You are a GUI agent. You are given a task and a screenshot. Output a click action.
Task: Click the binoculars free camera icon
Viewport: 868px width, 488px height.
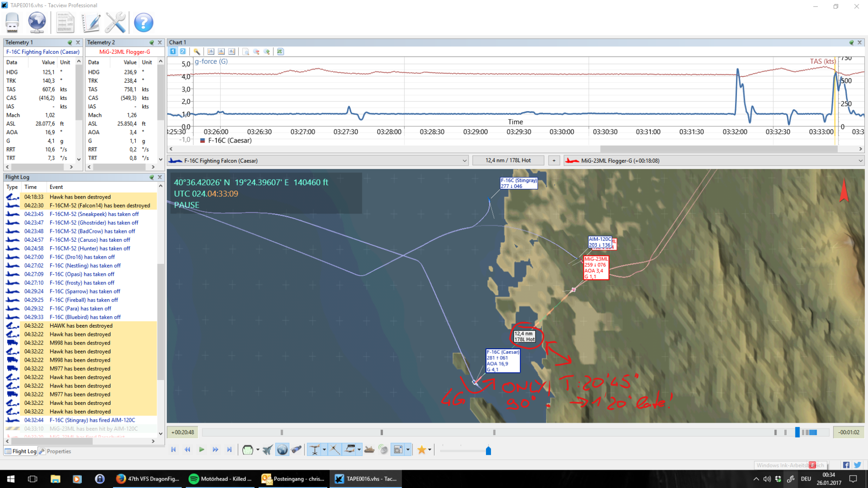point(297,450)
